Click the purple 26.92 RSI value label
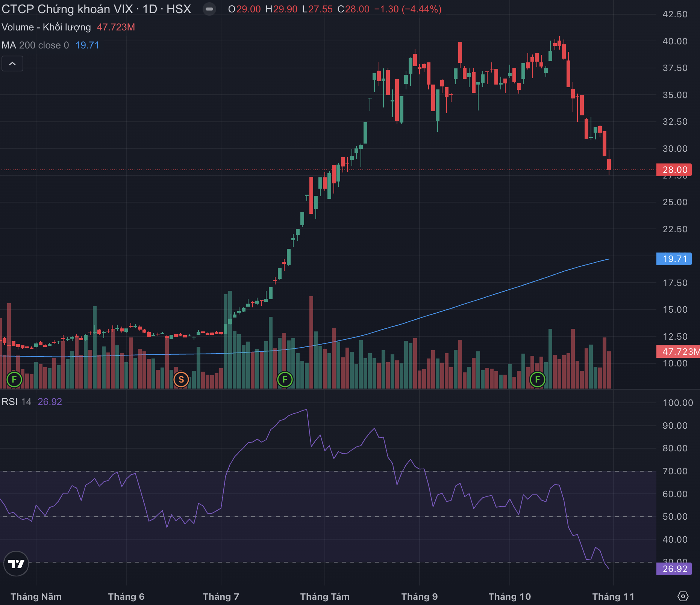Image resolution: width=700 pixels, height=605 pixels. pos(675,569)
